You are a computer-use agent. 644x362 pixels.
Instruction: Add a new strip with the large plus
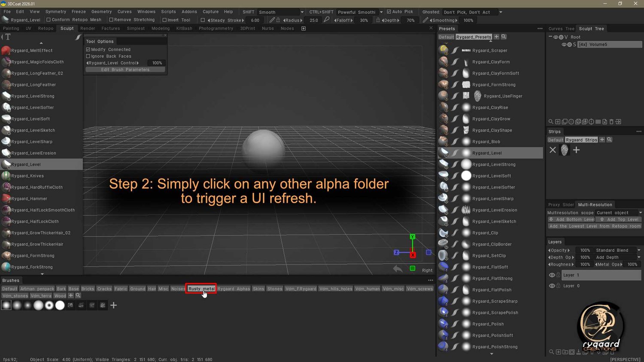click(x=576, y=150)
